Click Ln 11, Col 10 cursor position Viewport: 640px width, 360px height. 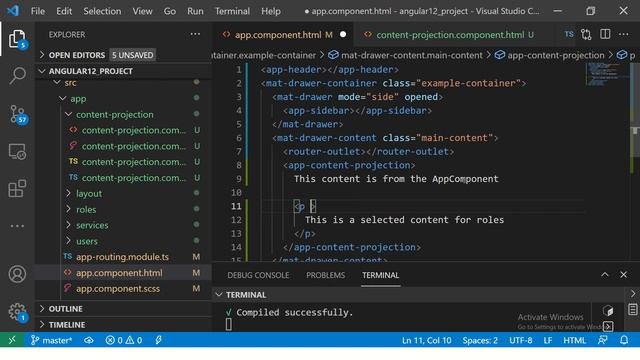click(x=426, y=340)
